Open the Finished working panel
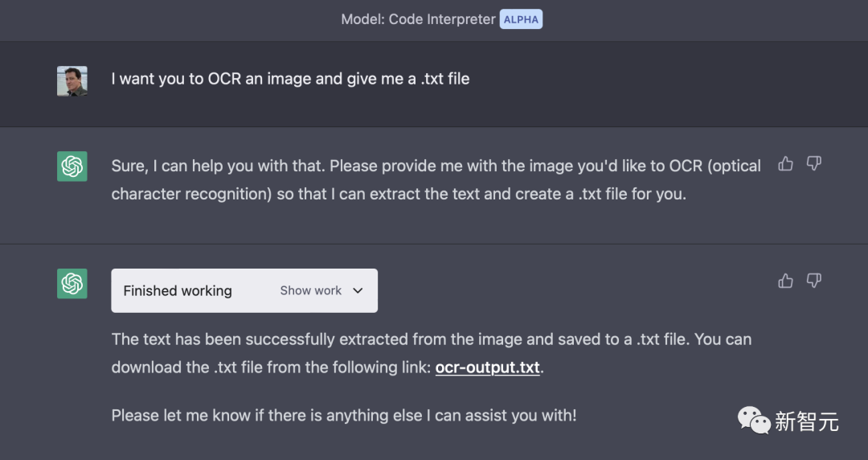 click(x=244, y=291)
